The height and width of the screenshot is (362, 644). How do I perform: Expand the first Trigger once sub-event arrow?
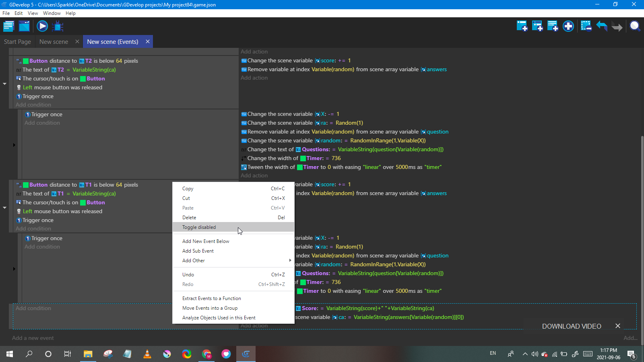[14, 145]
